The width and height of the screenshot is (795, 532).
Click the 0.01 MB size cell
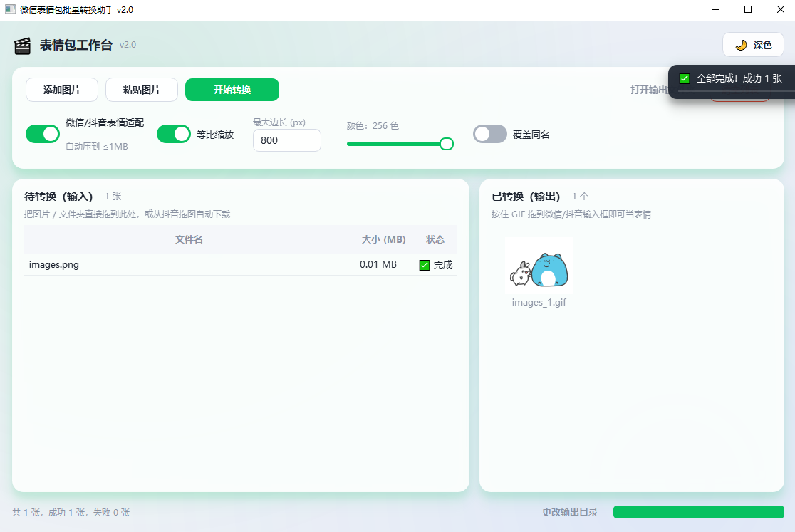click(x=378, y=264)
